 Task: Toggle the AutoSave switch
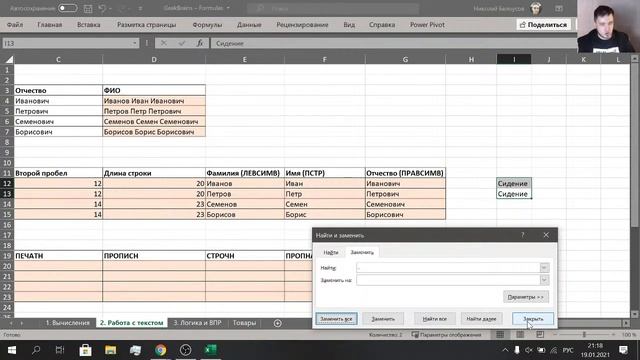point(67,8)
